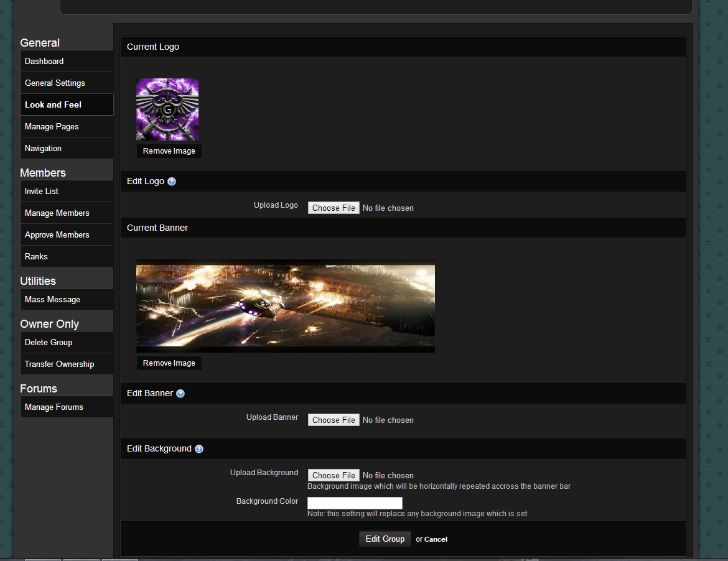Remove the current banner image

169,363
